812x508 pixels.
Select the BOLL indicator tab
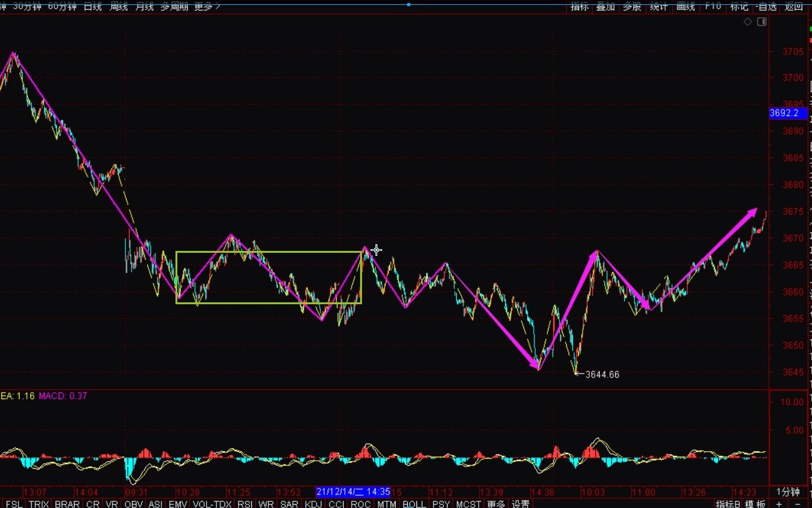[x=414, y=504]
